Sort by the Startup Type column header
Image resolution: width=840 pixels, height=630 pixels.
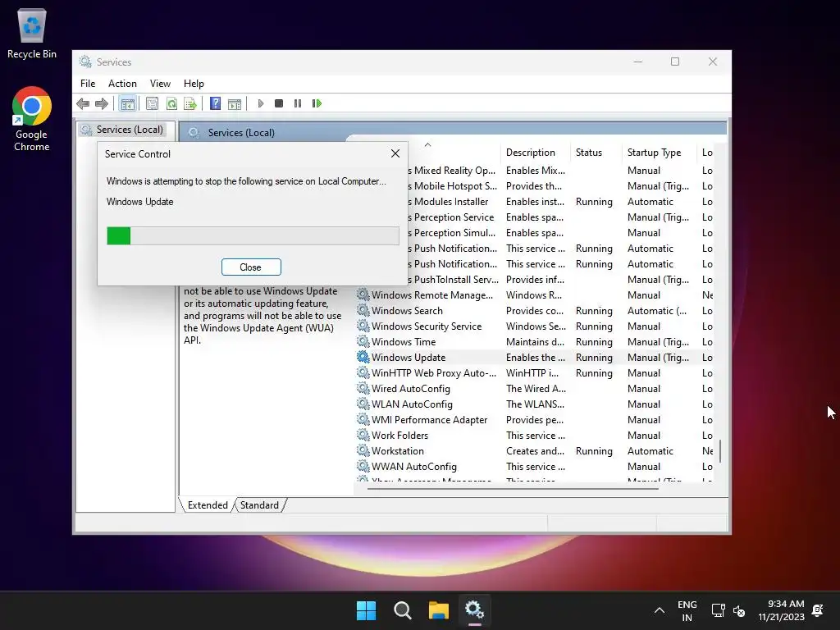pos(654,153)
